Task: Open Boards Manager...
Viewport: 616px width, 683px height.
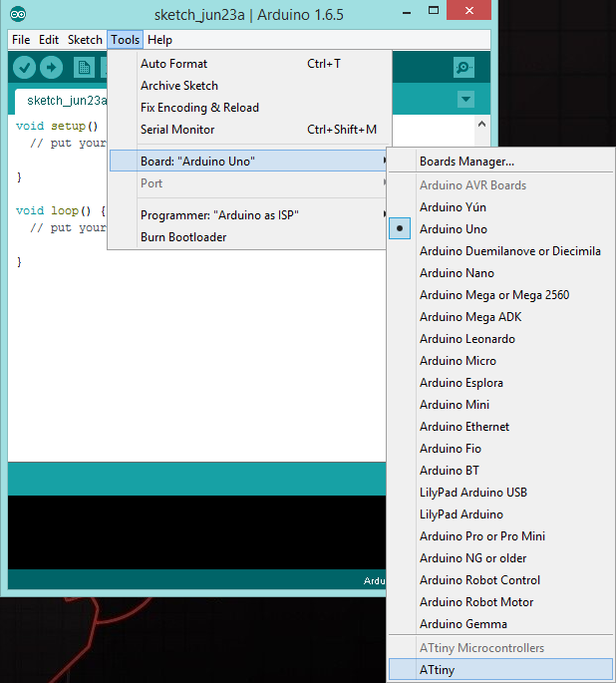Action: 500,162
